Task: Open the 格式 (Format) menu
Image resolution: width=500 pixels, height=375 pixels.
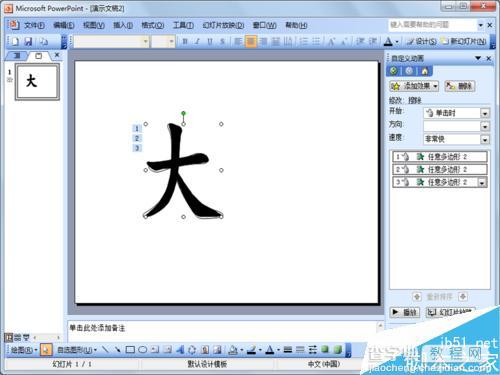Action: pos(153,25)
